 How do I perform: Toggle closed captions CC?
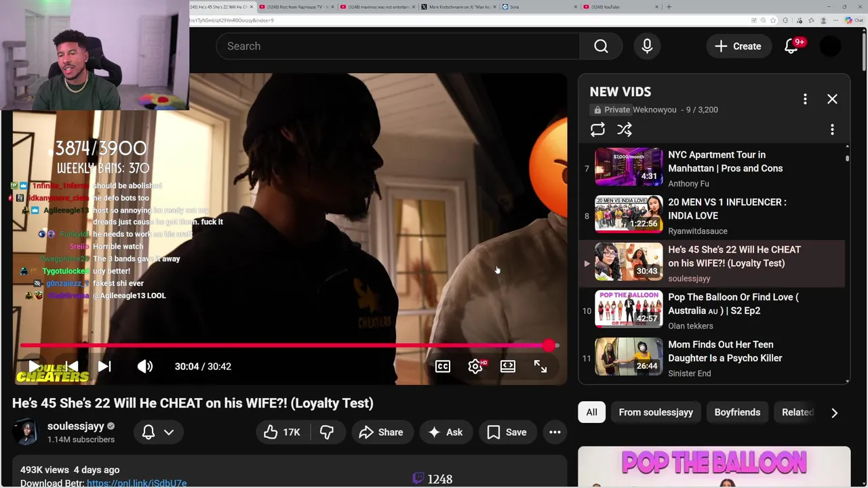pyautogui.click(x=442, y=366)
